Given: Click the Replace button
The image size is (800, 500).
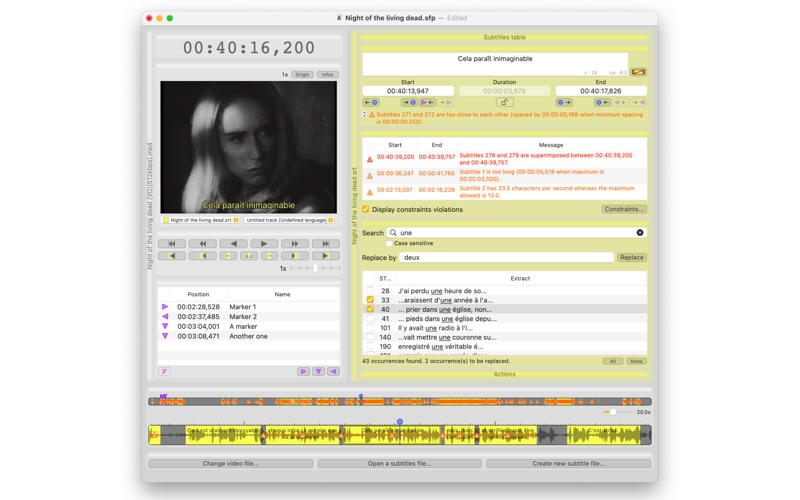Looking at the screenshot, I should (x=632, y=258).
